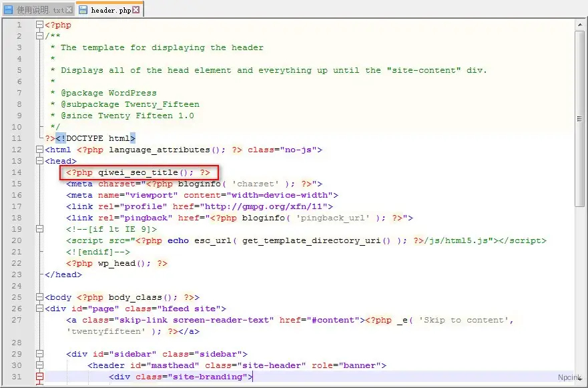Collapse the comment block fold at line 2
The width and height of the screenshot is (588, 388).
coord(39,36)
